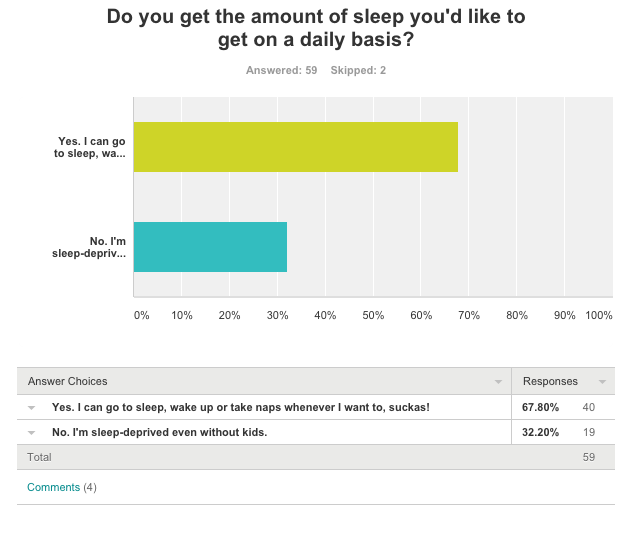Screen dimensions: 635x535
Task: Expand the 'No. I'm sleep-deprived' row arrow
Action: click(x=31, y=433)
